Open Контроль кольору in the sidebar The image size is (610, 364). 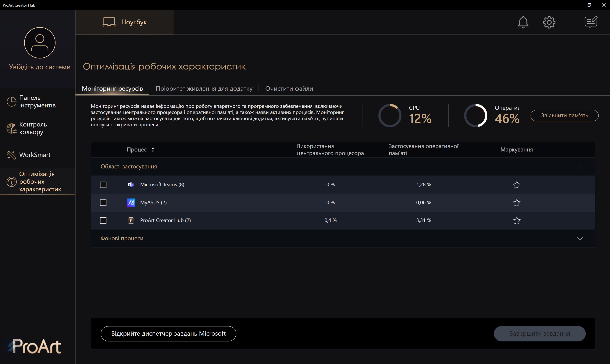click(33, 128)
